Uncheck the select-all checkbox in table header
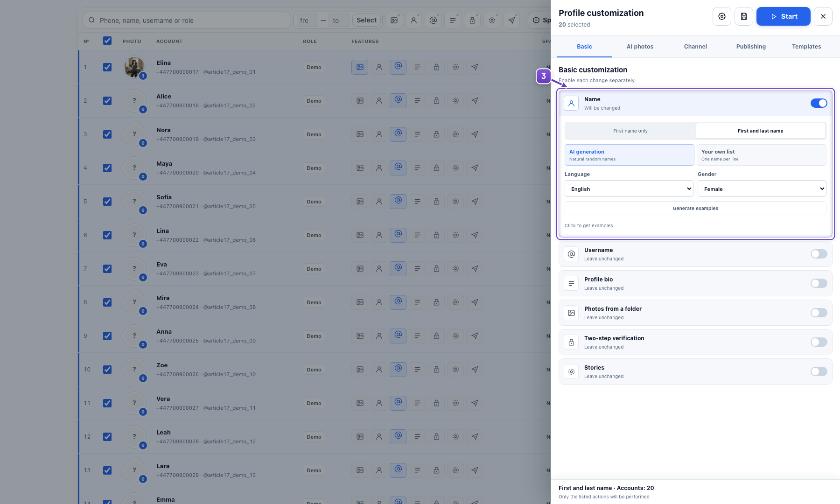This screenshot has width=840, height=504. tap(107, 41)
